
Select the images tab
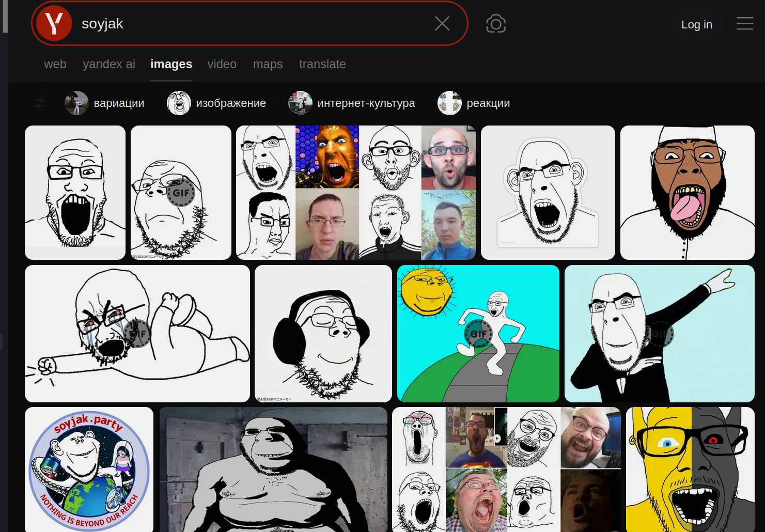click(171, 64)
